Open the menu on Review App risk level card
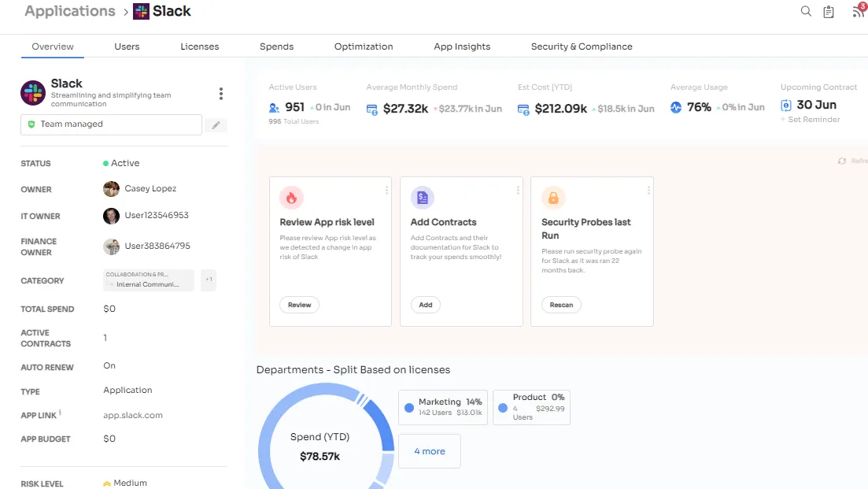Image resolution: width=868 pixels, height=489 pixels. (x=386, y=191)
